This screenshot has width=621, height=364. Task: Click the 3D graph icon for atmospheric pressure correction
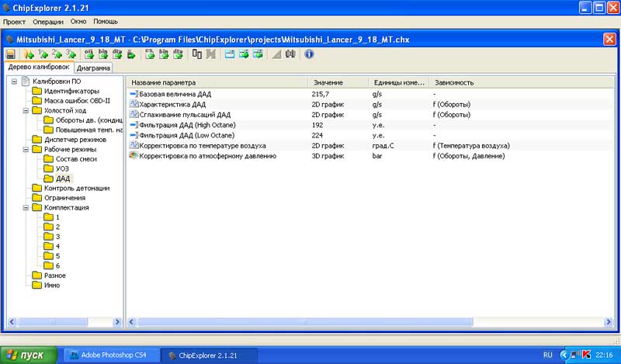click(134, 156)
